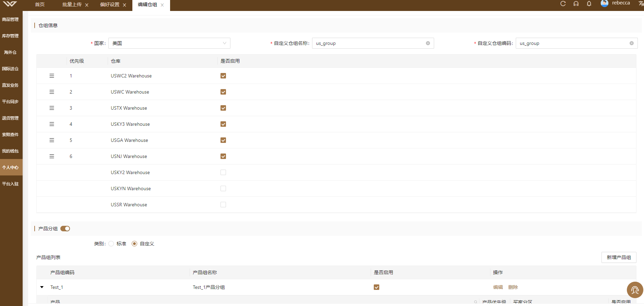Image resolution: width=644 pixels, height=306 pixels.
Task: Grab drag handle for USWC Warehouse
Action: pyautogui.click(x=52, y=92)
